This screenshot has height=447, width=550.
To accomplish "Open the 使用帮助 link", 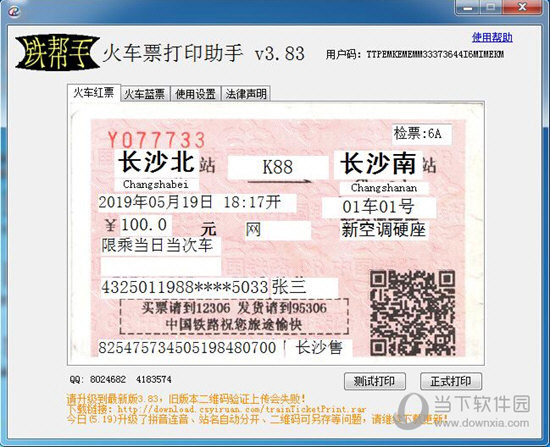I will pyautogui.click(x=492, y=37).
